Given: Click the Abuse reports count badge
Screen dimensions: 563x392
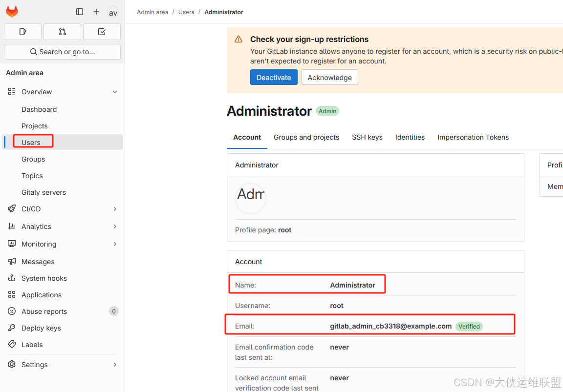Looking at the screenshot, I should (114, 311).
